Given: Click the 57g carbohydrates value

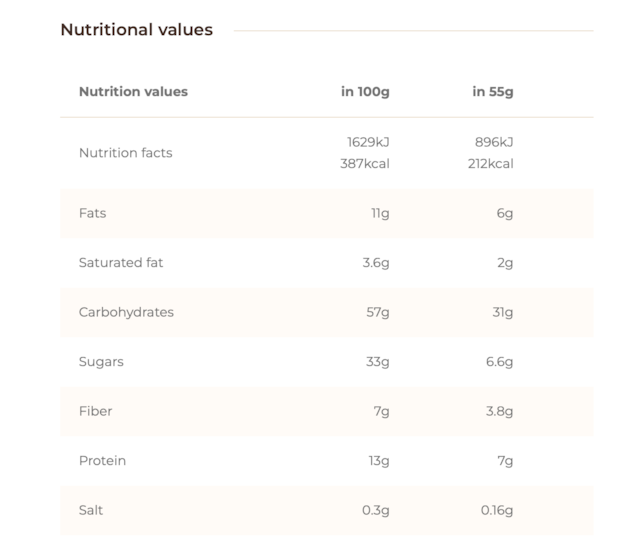Looking at the screenshot, I should click(378, 312).
